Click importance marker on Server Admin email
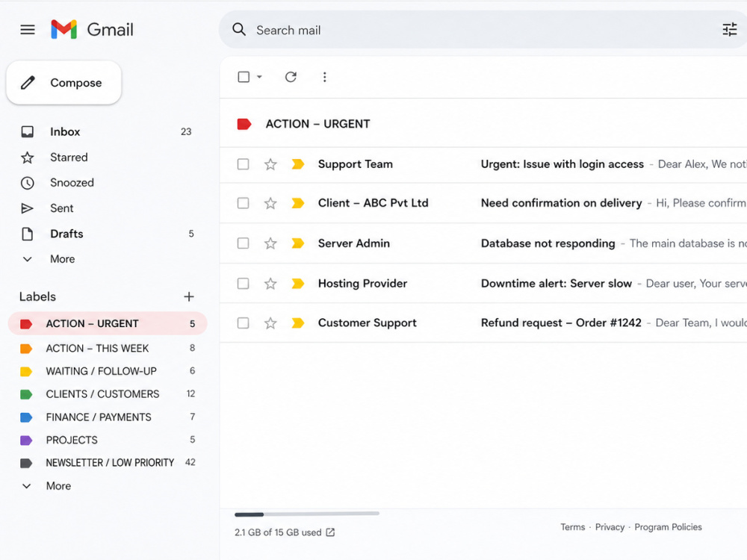747x560 pixels. [x=298, y=243]
